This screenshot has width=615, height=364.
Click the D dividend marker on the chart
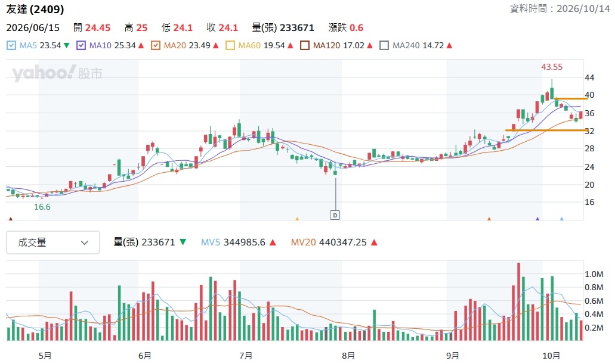[x=335, y=215]
